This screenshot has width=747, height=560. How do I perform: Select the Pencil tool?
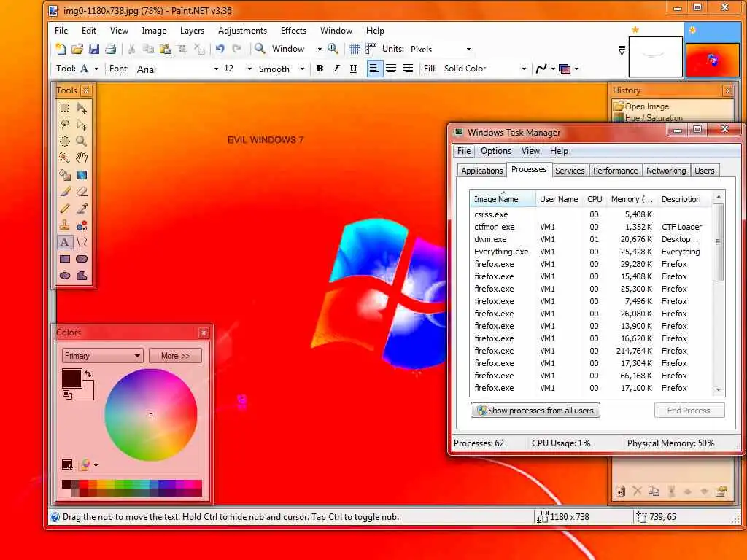[65, 209]
